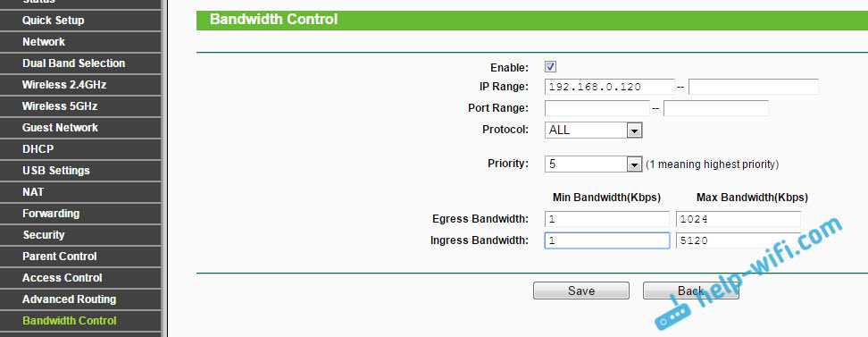Image resolution: width=868 pixels, height=337 pixels.
Task: Click the Save button
Action: [x=581, y=291]
